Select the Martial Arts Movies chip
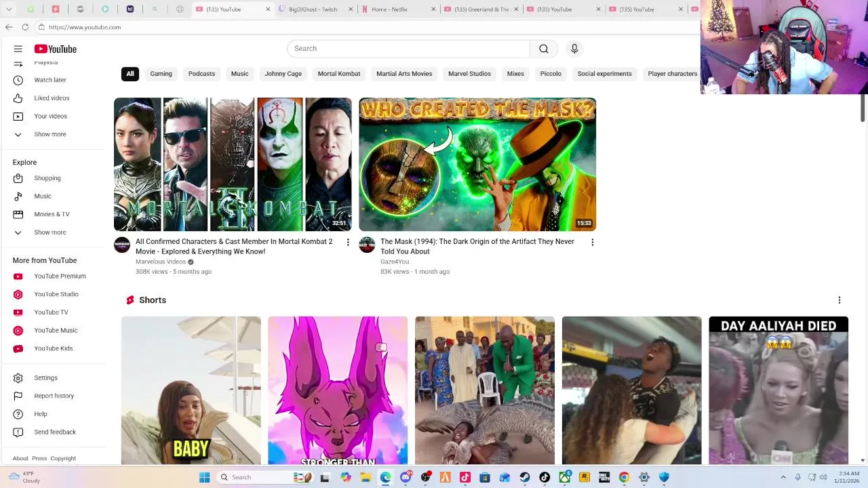 tap(404, 74)
